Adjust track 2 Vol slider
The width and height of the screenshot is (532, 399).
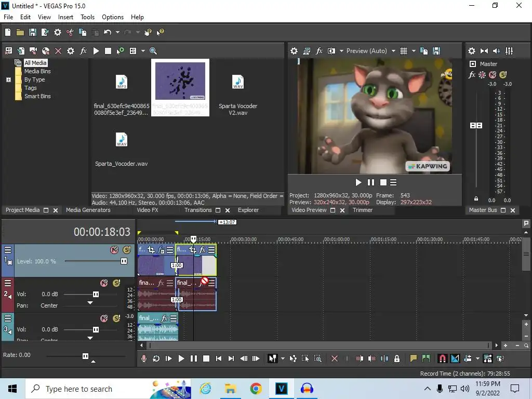(96, 294)
